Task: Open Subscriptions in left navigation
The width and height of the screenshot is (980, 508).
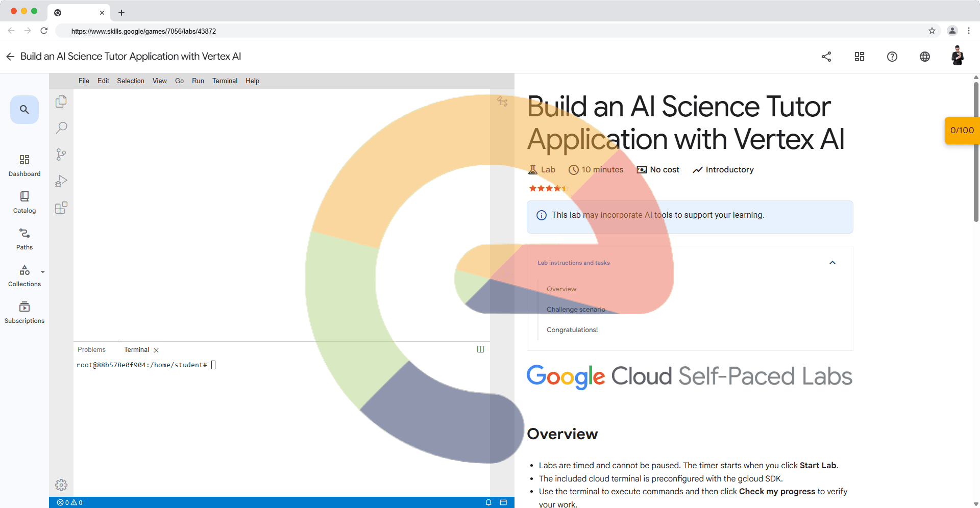Action: point(24,313)
